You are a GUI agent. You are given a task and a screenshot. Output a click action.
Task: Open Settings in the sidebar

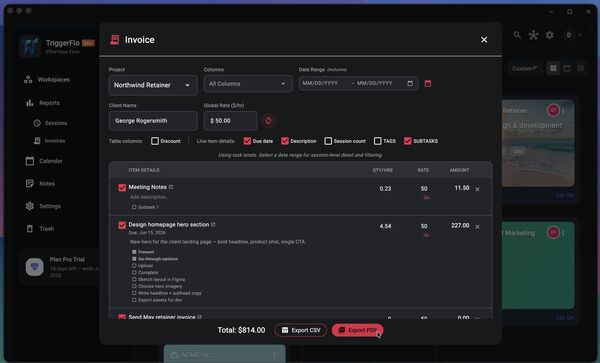(x=50, y=206)
